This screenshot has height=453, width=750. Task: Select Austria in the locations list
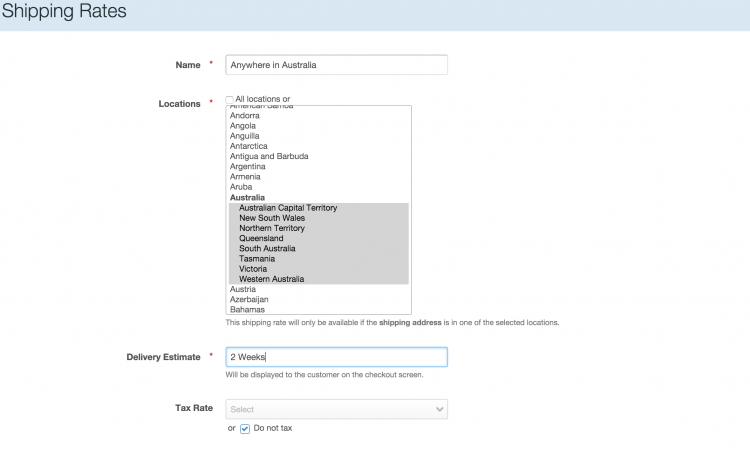[x=319, y=289]
